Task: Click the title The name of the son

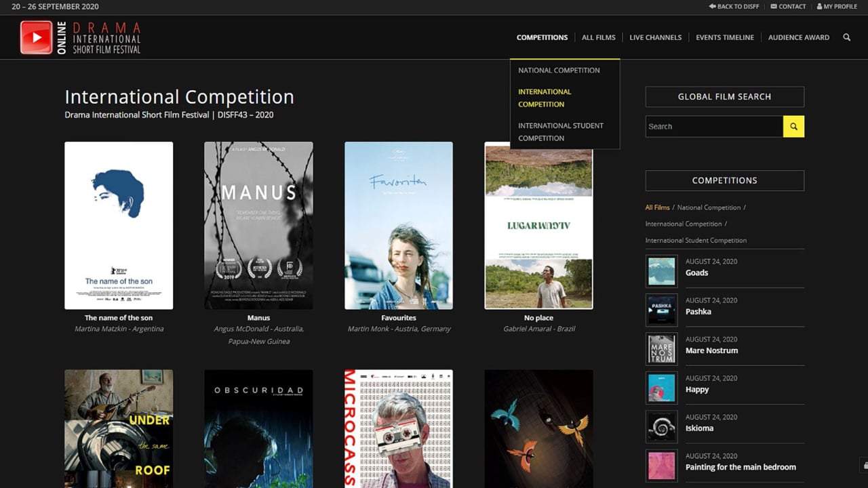Action: [119, 318]
